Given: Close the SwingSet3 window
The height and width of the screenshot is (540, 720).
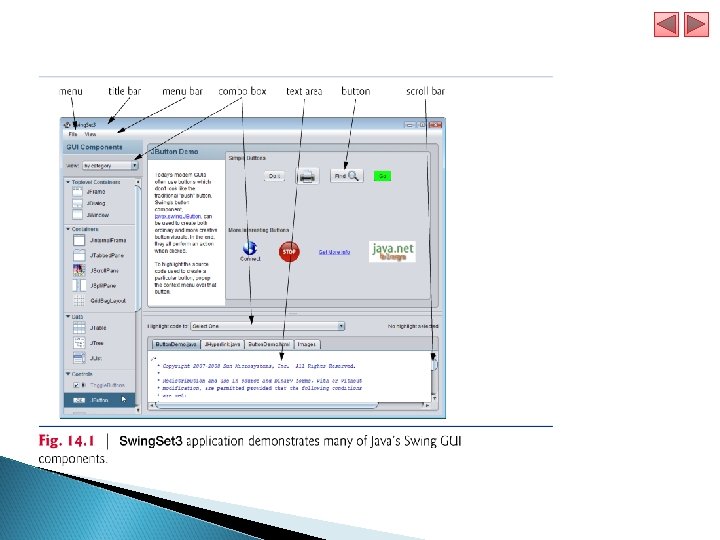Looking at the screenshot, I should click(435, 124).
